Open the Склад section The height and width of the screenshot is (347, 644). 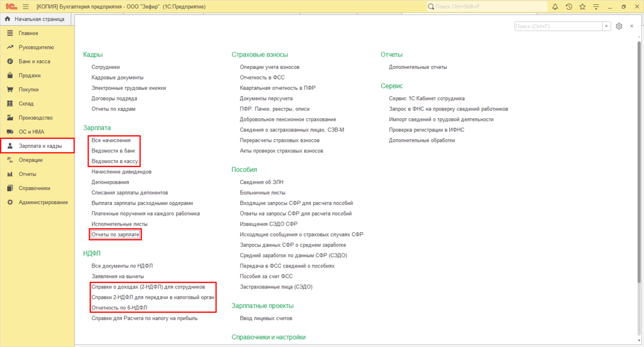(36, 104)
